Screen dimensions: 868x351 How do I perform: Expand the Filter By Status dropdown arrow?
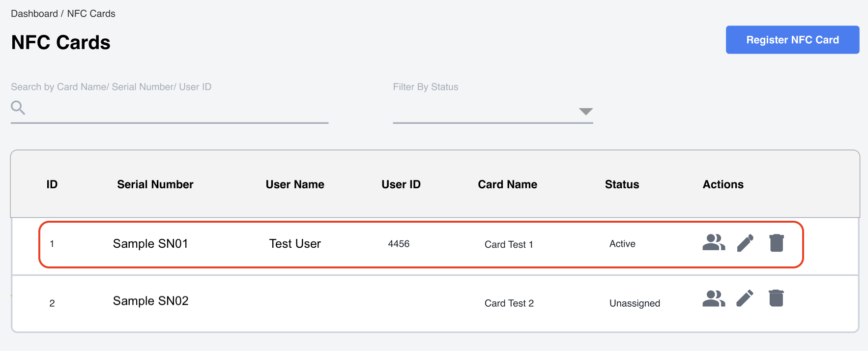(585, 112)
